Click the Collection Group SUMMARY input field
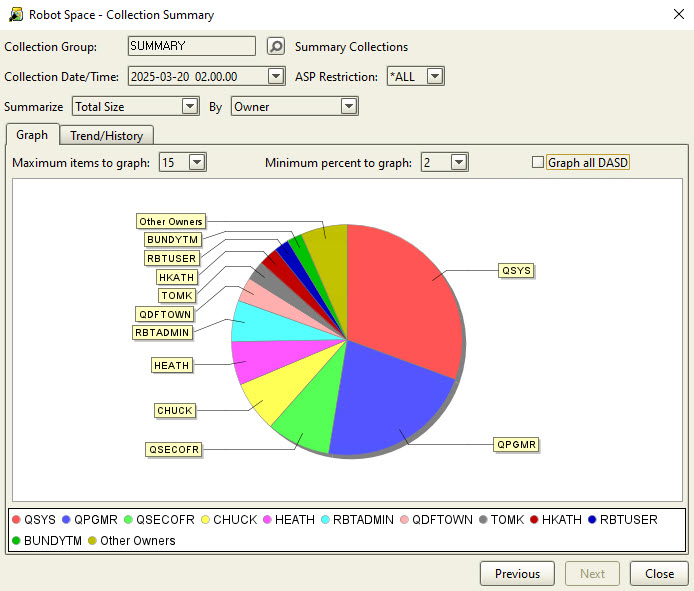The height and width of the screenshot is (591, 694). click(192, 46)
